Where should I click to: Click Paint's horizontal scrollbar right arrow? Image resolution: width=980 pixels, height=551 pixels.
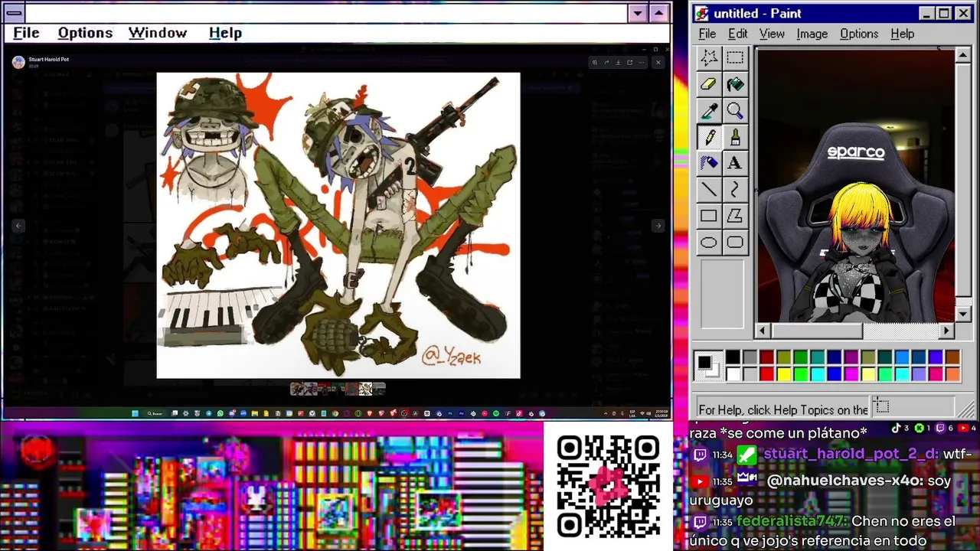coord(947,331)
